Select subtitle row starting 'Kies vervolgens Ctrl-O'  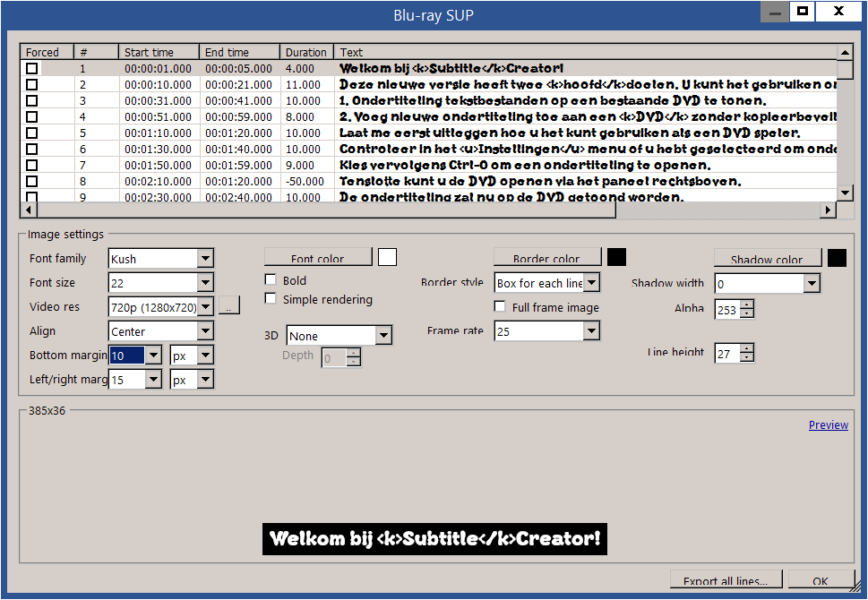(x=428, y=165)
